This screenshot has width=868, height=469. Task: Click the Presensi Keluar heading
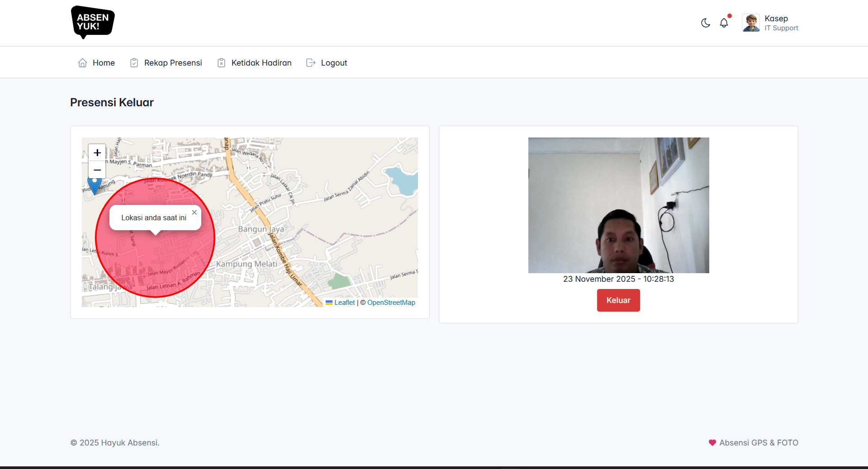coord(112,103)
